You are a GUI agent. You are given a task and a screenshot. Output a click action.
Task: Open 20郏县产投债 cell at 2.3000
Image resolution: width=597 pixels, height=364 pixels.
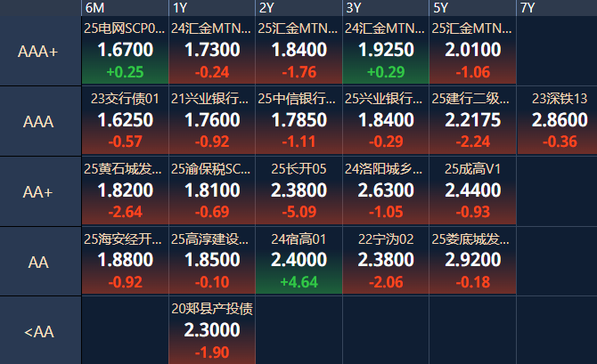212,330
